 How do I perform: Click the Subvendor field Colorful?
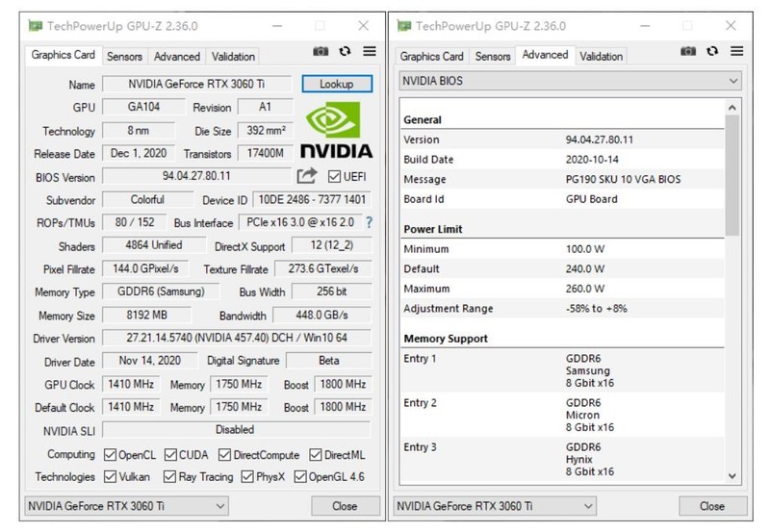point(148,199)
